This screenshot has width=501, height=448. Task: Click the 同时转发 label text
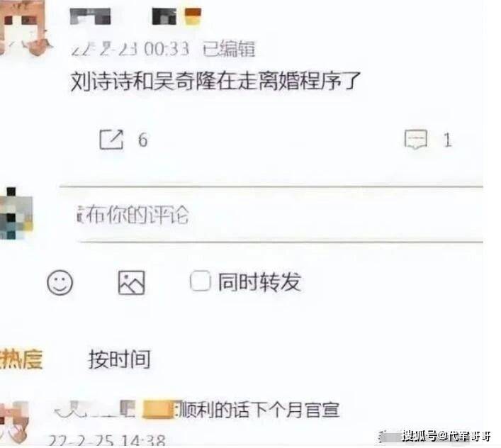coord(259,282)
